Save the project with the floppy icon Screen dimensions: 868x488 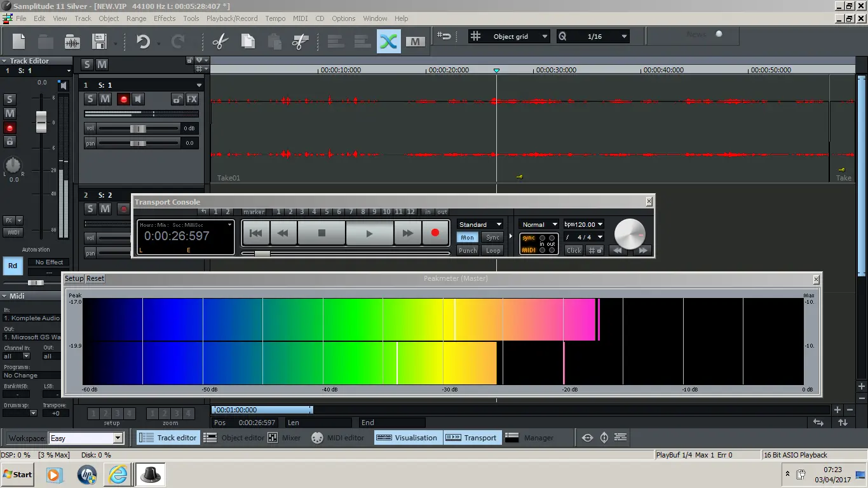click(x=99, y=42)
